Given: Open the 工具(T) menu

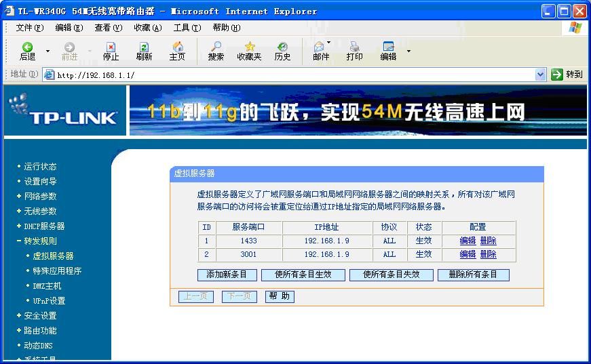Looking at the screenshot, I should (187, 28).
